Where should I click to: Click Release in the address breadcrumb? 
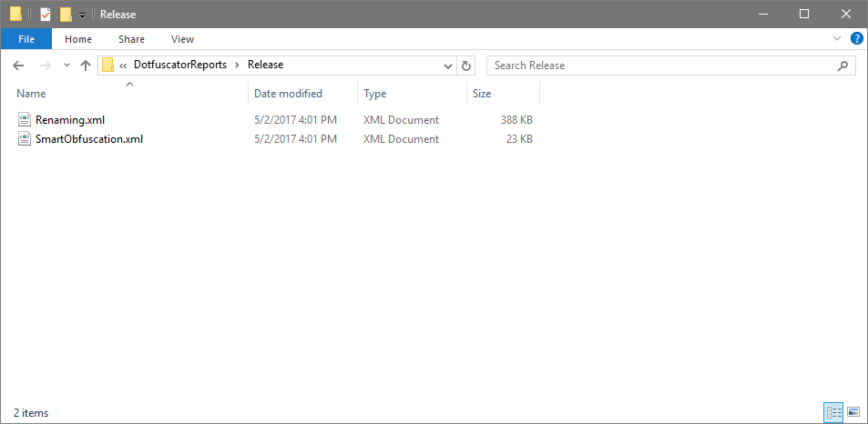pyautogui.click(x=265, y=65)
